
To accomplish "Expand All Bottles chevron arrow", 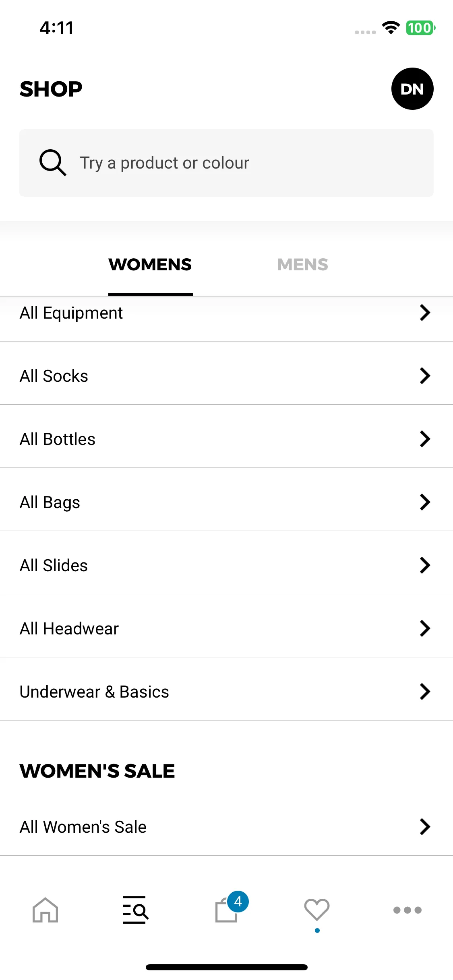I will click(x=425, y=439).
